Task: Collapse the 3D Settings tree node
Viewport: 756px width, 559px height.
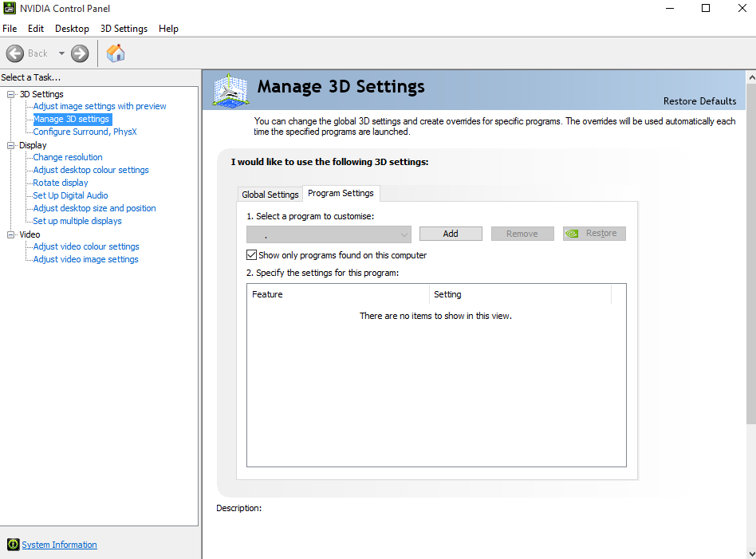Action: tap(10, 94)
